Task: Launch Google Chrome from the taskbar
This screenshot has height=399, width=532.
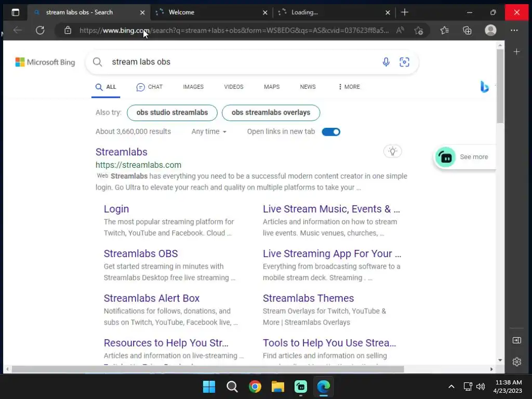Action: coord(255,387)
